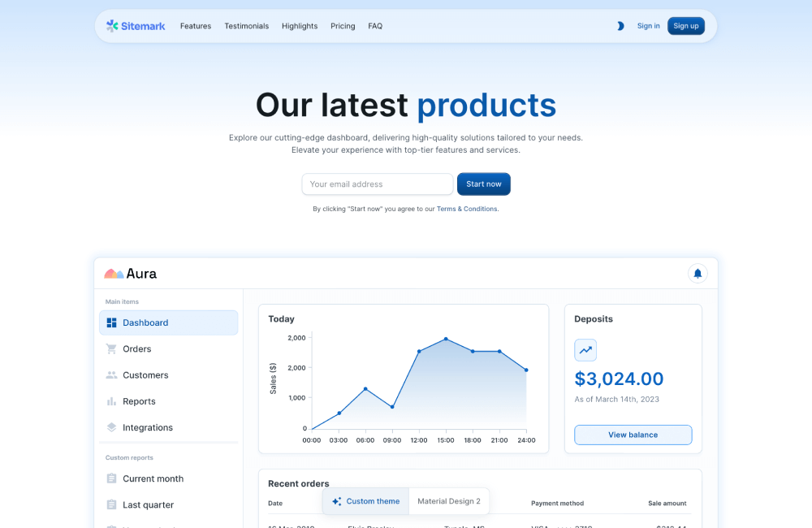Enable the Custom theme option
The width and height of the screenshot is (812, 528).
click(x=365, y=501)
